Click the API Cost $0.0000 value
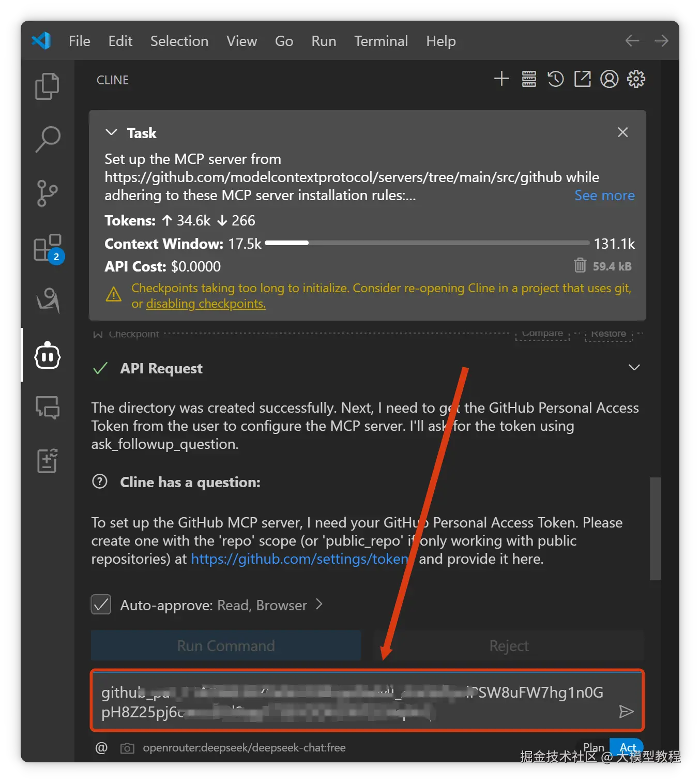This screenshot has height=783, width=700. point(196,266)
